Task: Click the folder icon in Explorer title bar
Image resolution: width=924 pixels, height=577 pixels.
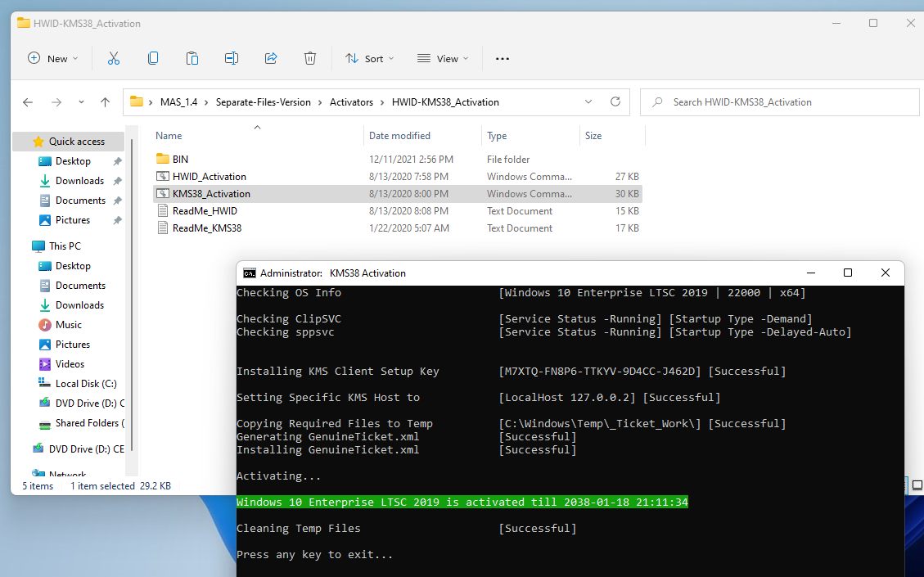Action: point(24,23)
